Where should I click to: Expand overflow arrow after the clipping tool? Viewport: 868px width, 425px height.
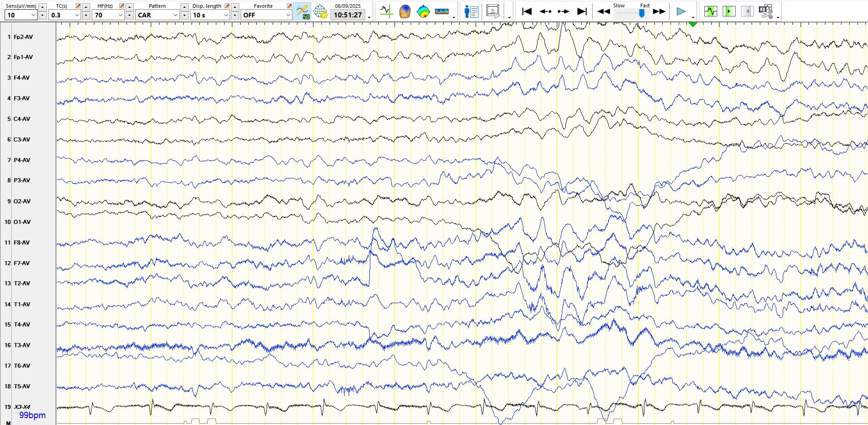pyautogui.click(x=778, y=17)
